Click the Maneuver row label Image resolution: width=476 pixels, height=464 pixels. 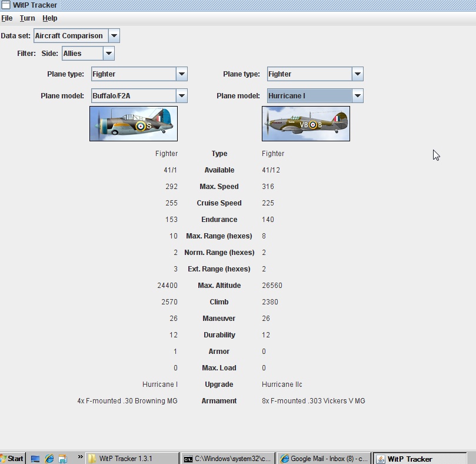pyautogui.click(x=219, y=319)
